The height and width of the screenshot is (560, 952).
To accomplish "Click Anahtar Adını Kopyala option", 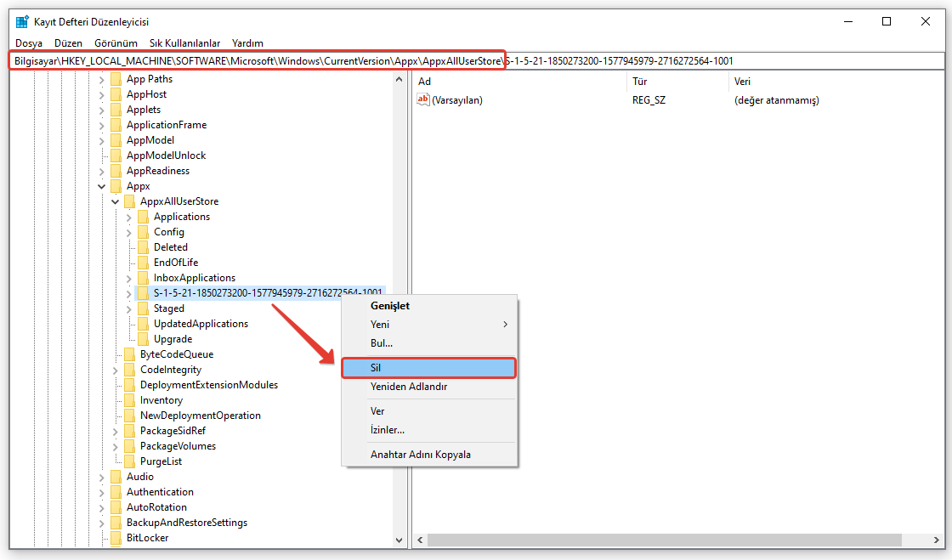I will 420,455.
